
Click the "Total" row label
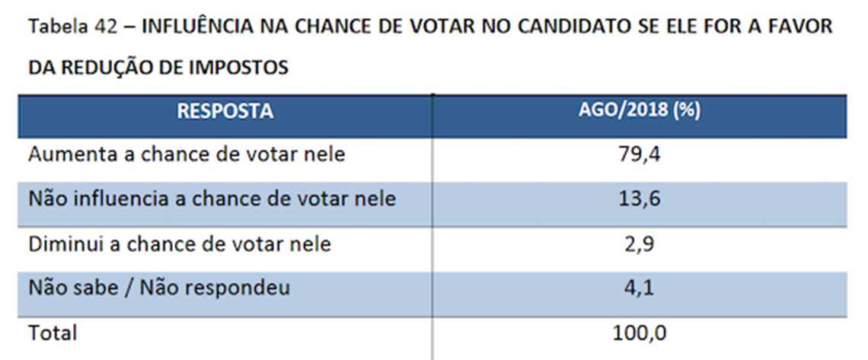click(53, 333)
